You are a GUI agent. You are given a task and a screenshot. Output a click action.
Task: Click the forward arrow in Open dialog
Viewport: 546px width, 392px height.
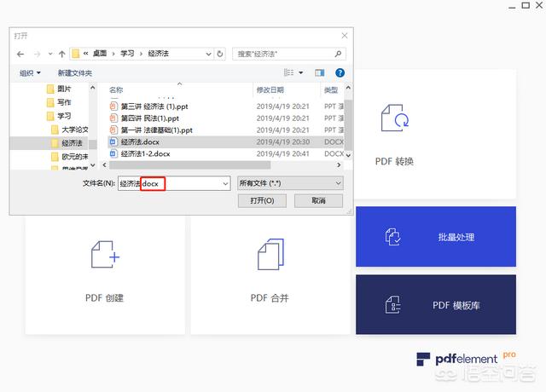point(37,55)
